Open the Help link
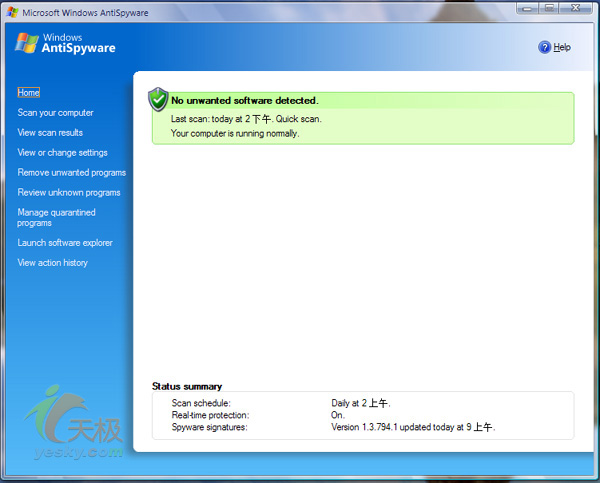The height and width of the screenshot is (483, 600). click(x=562, y=47)
